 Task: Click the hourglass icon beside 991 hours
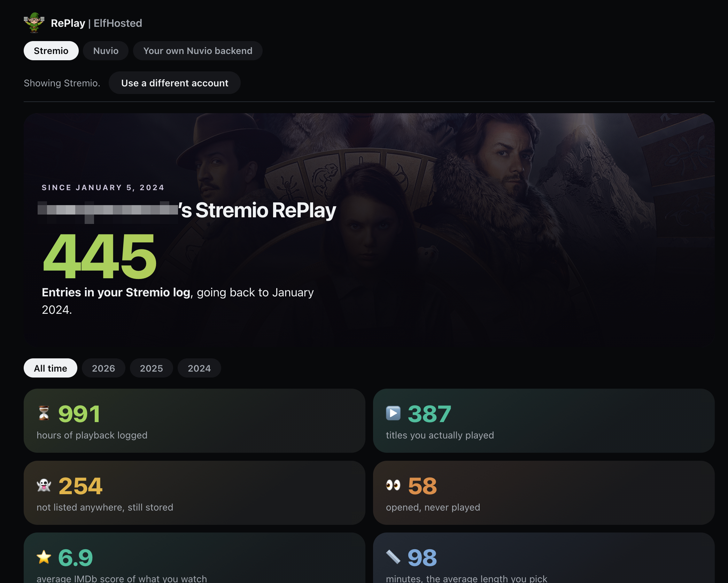pyautogui.click(x=44, y=413)
